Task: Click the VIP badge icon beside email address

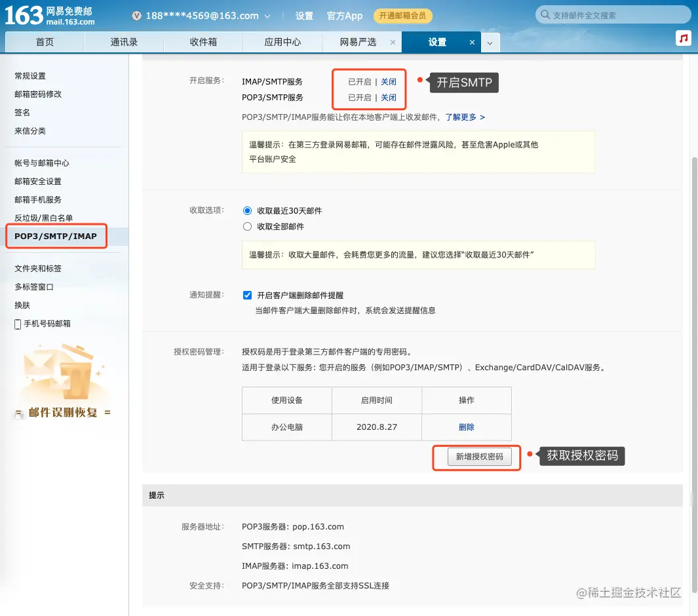Action: coord(137,16)
